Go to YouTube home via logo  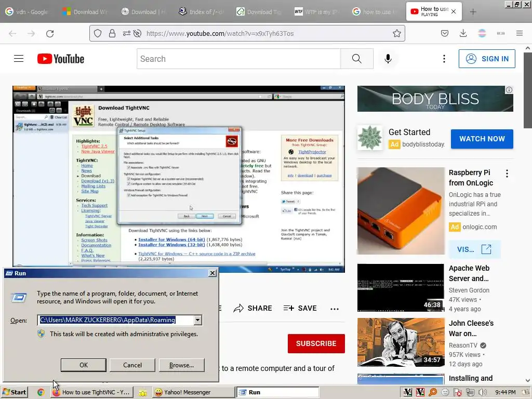61,59
